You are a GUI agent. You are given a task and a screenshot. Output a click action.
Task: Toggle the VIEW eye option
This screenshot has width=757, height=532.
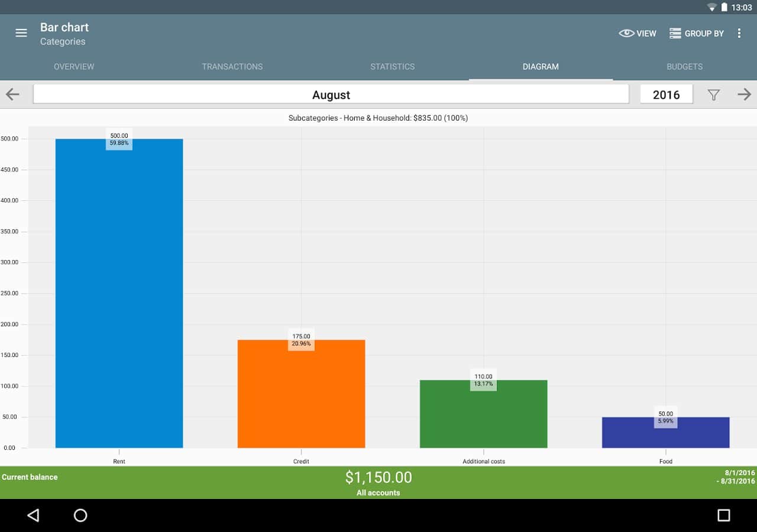coord(638,34)
